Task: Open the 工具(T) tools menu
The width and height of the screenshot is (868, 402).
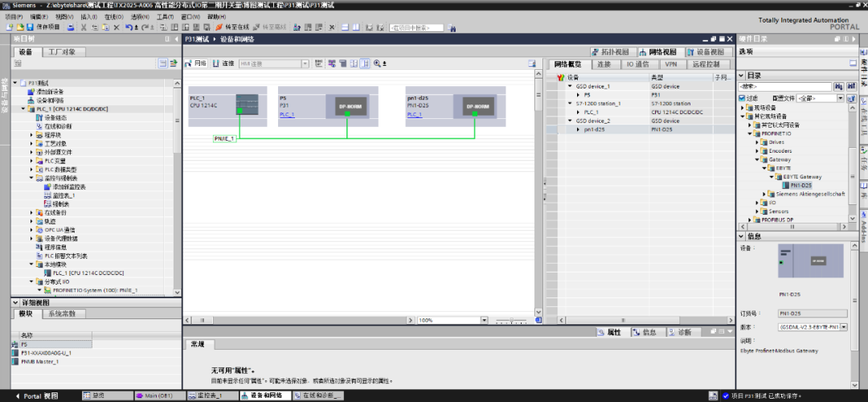Action: coord(165,17)
